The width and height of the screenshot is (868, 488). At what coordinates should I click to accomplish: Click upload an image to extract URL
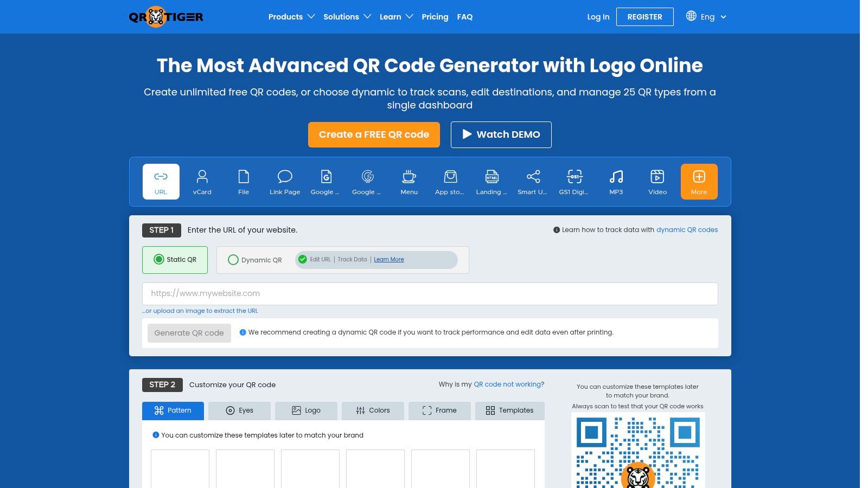coord(200,311)
